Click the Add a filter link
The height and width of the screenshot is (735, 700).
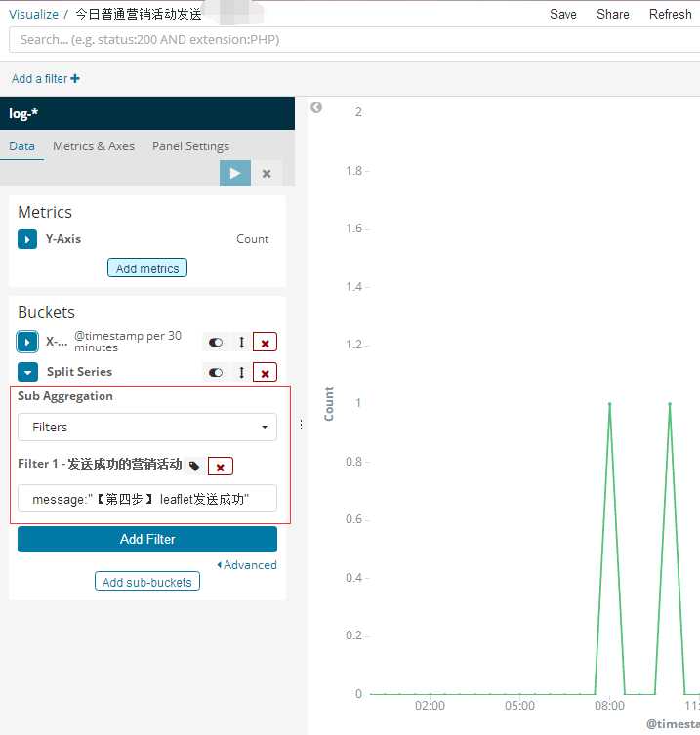tap(46, 79)
